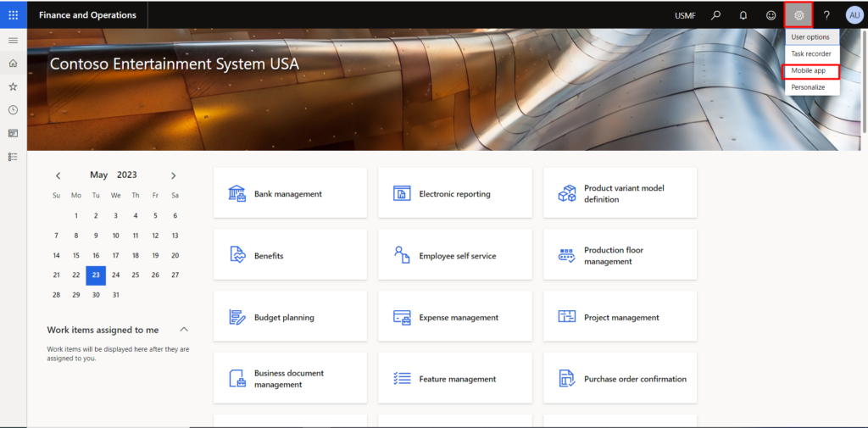Open the app launcher waffle icon
Image resolution: width=868 pixels, height=428 pixels.
click(14, 15)
